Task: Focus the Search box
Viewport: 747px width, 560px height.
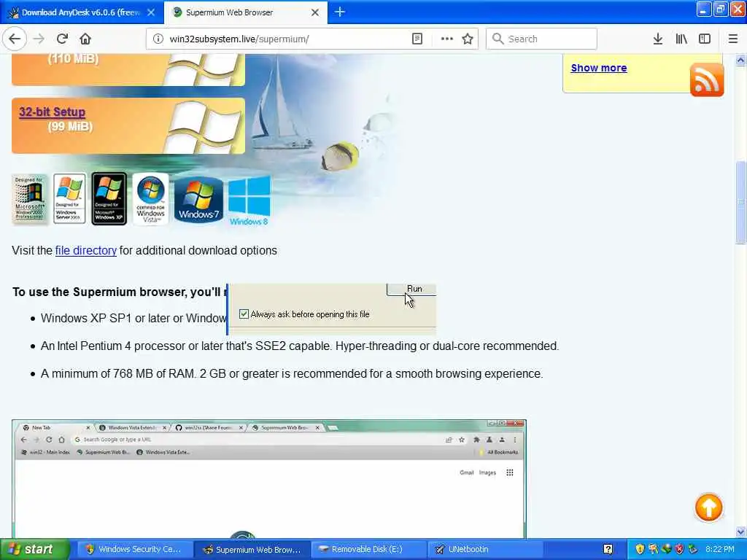Action: pyautogui.click(x=542, y=39)
